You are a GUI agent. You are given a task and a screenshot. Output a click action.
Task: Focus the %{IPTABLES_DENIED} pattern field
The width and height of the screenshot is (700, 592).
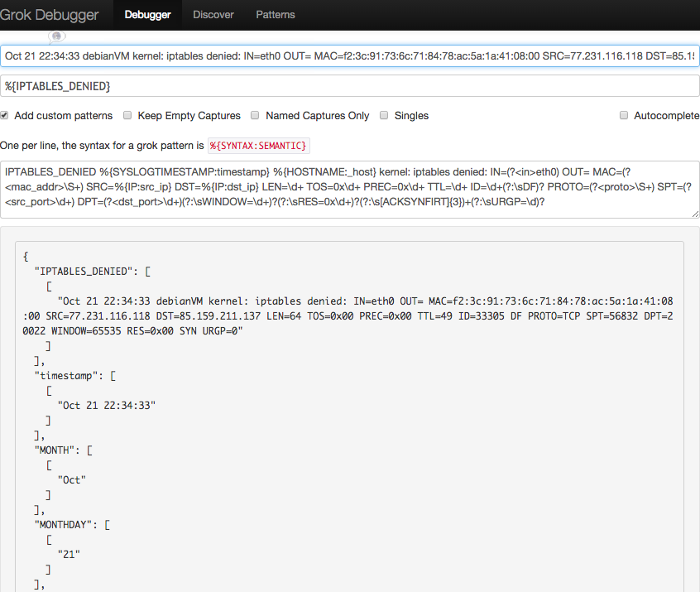point(350,86)
